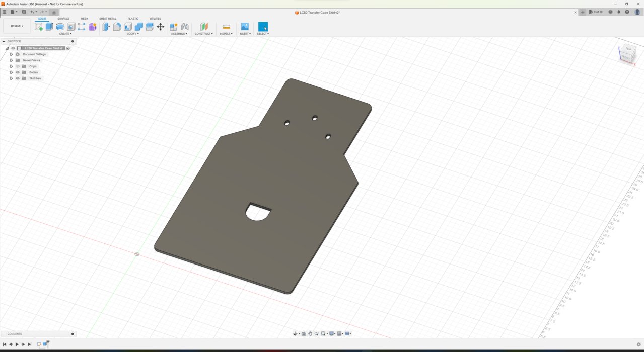Expand the INSPECT dropdown menu

pyautogui.click(x=226, y=34)
